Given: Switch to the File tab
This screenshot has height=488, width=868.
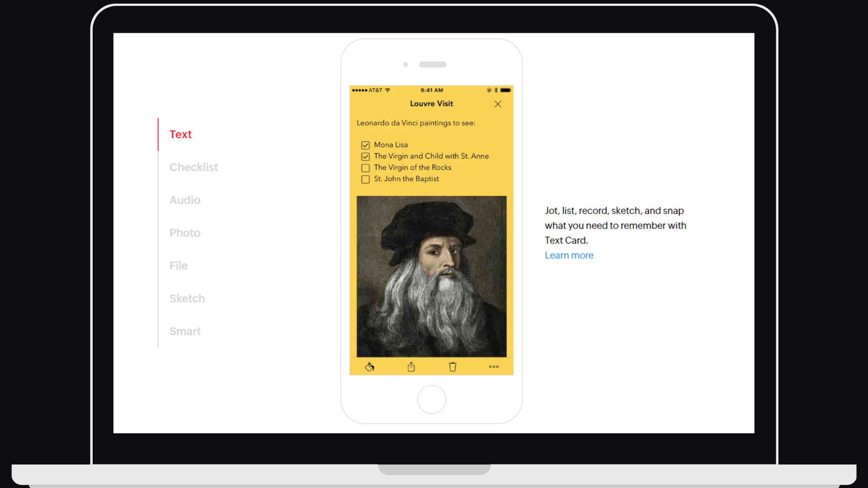Looking at the screenshot, I should 179,266.
